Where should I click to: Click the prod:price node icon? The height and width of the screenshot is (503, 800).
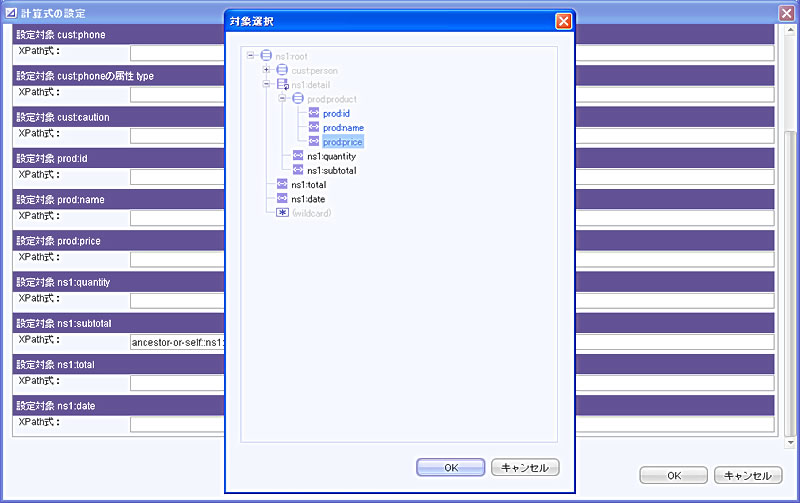[314, 141]
